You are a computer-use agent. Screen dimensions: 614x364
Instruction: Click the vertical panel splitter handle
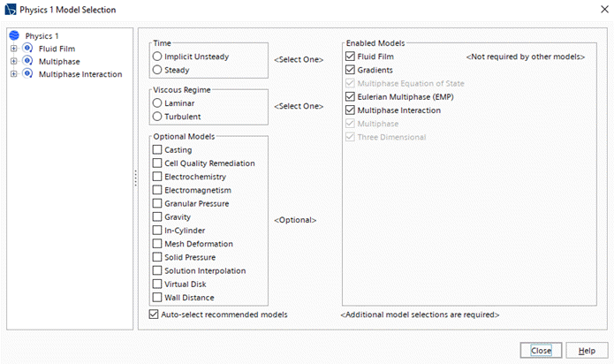coord(135,178)
